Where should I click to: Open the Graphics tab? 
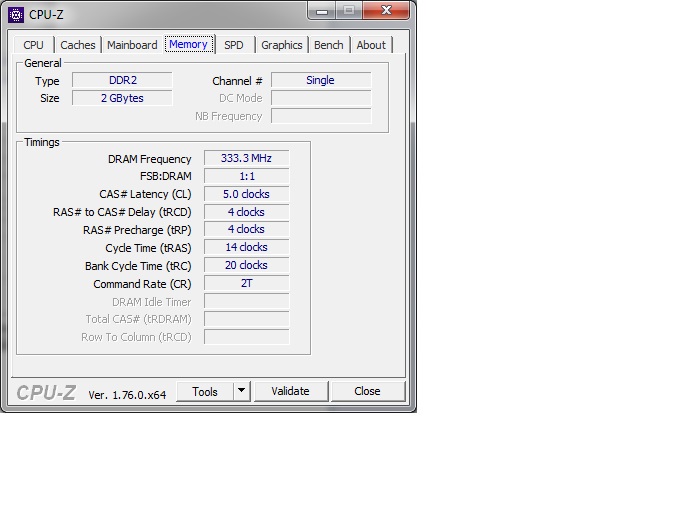282,45
